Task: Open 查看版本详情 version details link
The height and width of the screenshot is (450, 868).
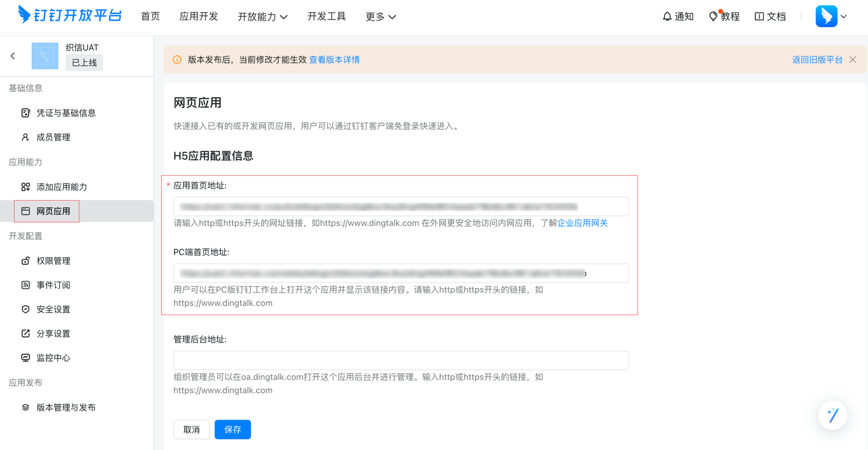Action: click(334, 59)
